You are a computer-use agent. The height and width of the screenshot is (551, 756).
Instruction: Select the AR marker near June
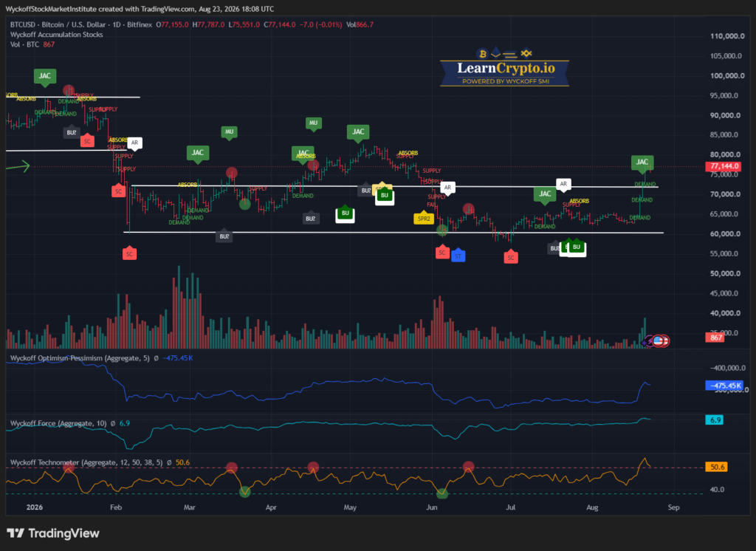coord(448,188)
